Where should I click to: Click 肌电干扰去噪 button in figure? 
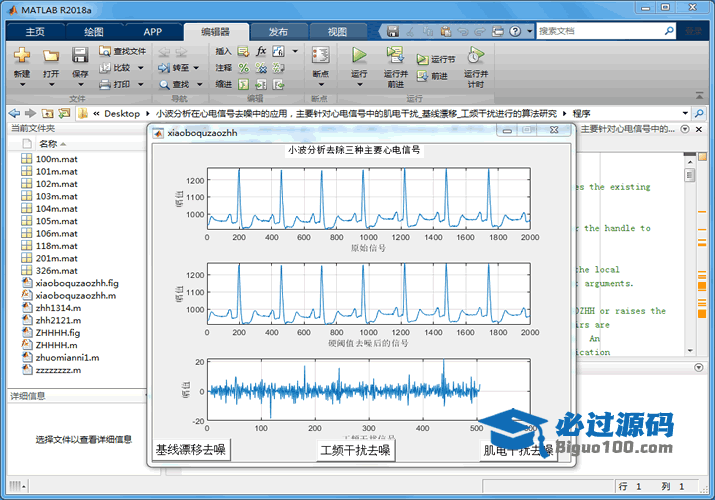click(x=518, y=450)
